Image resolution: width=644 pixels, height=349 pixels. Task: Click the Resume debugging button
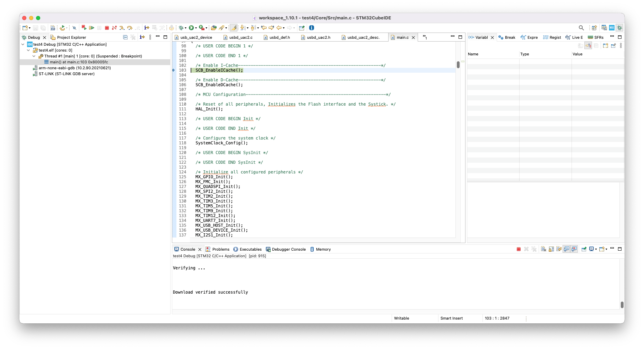pyautogui.click(x=92, y=28)
